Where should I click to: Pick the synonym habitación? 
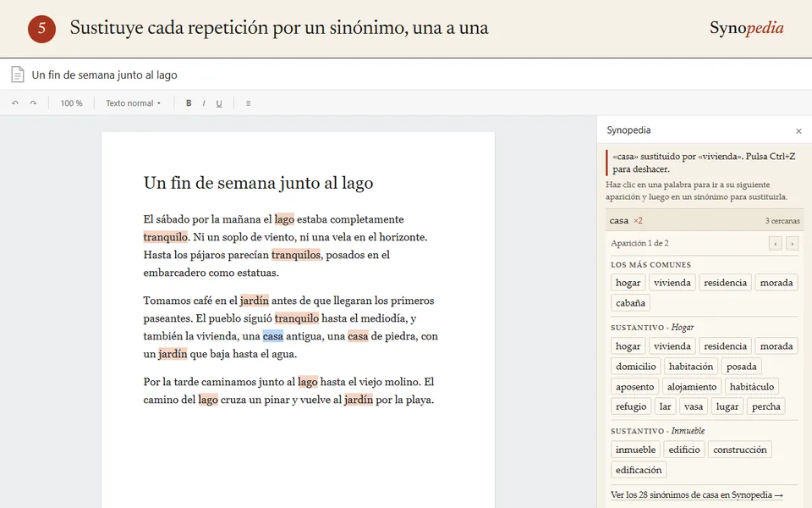[x=691, y=366]
